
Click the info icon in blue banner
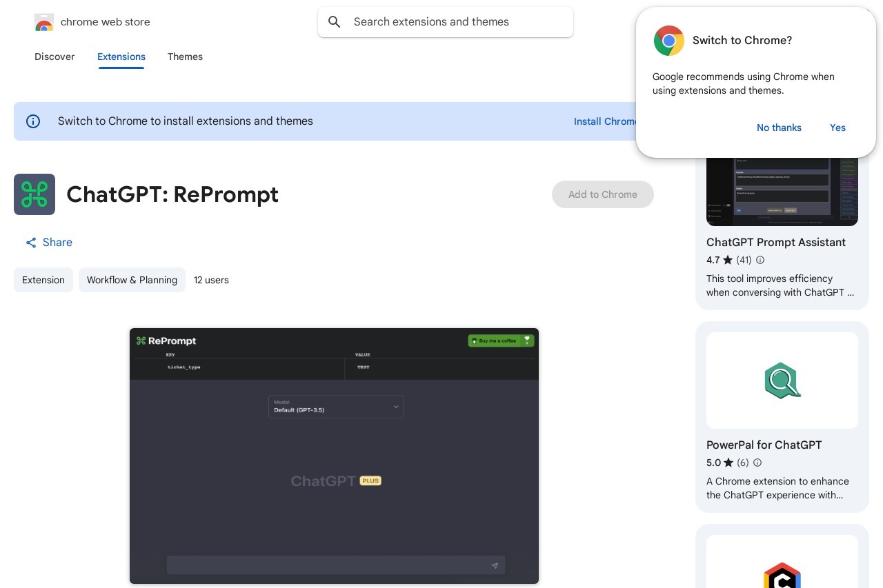[x=33, y=121]
